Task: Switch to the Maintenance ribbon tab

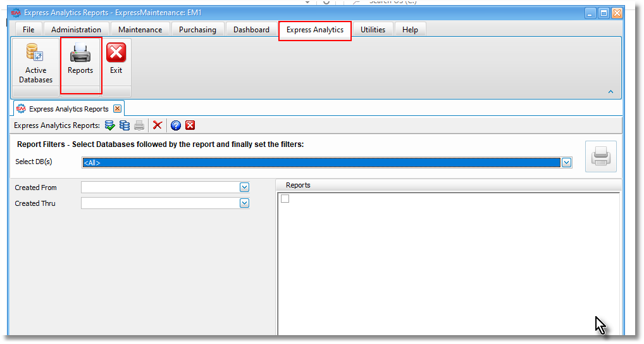Action: coord(140,30)
